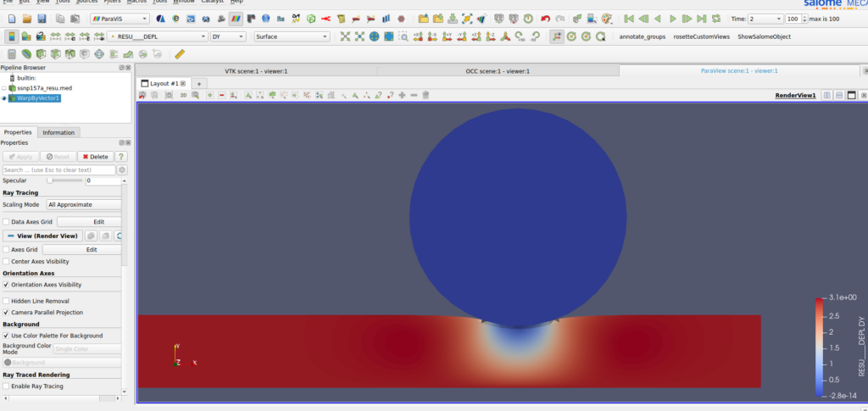Save the study with the floppy icon
The image size is (868, 411).
[x=41, y=18]
